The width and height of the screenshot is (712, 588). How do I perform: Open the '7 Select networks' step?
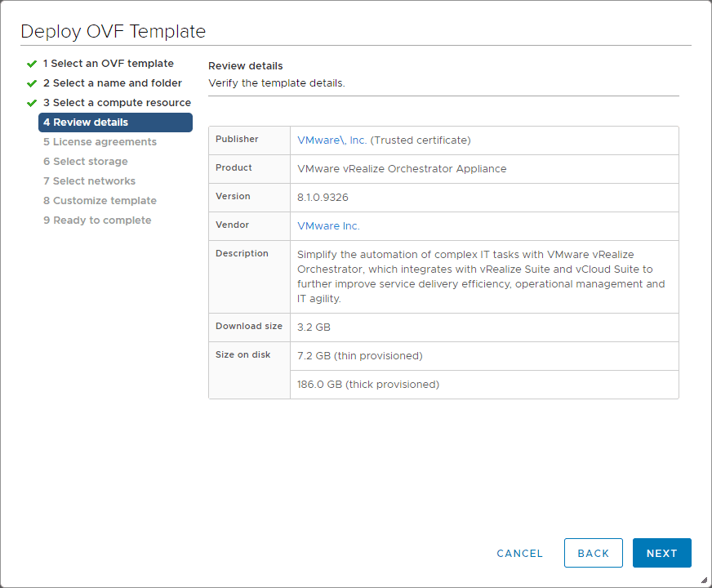coord(91,180)
